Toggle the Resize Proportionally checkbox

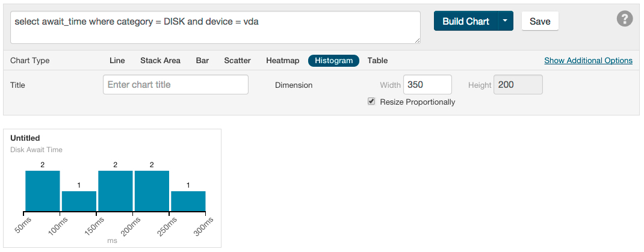371,102
